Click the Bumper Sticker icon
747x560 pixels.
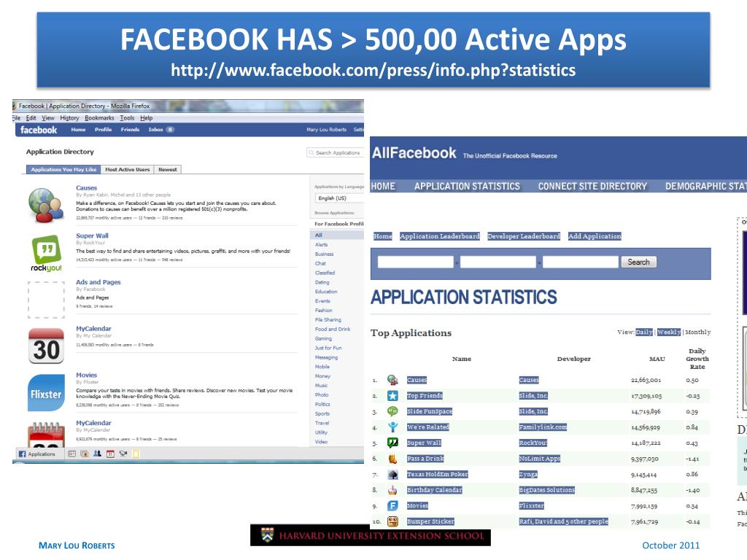click(x=392, y=521)
